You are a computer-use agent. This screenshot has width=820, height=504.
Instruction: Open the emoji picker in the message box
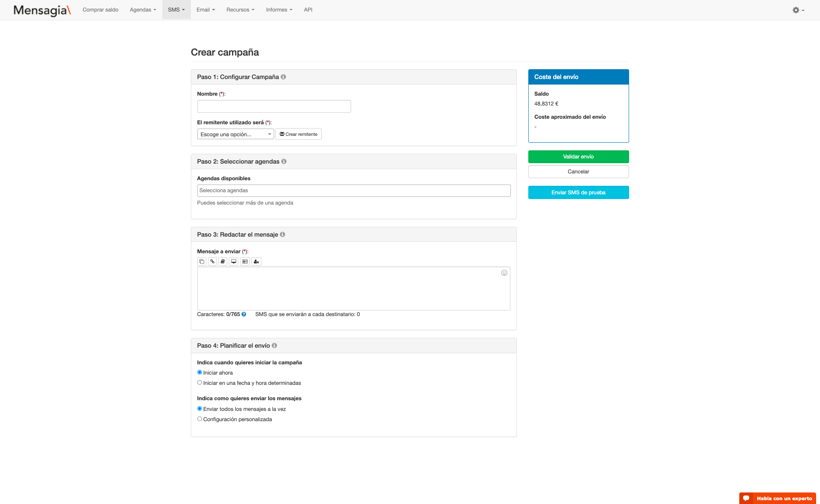coord(504,273)
